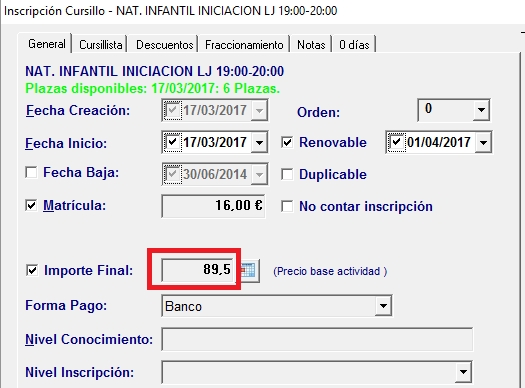
Task: Toggle the Fecha Baja checkbox
Action: [31, 173]
